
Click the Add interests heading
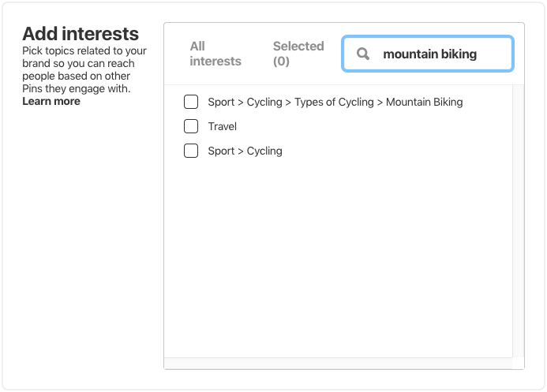tap(81, 34)
